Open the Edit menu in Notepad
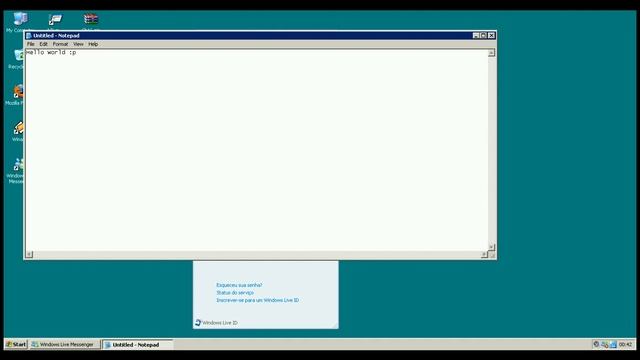Screen dimensions: 640x360 (x=43, y=44)
